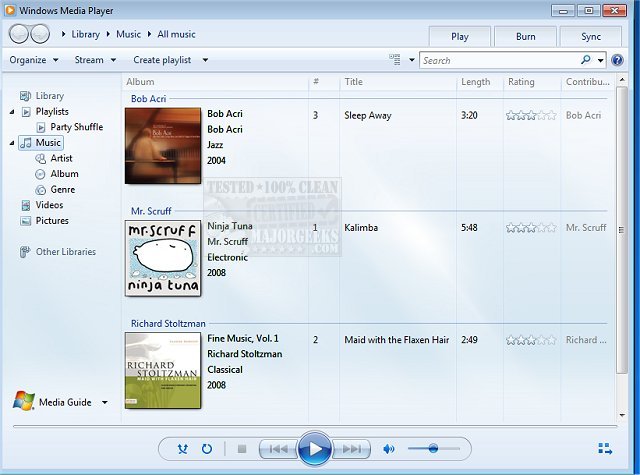Select the Kalimba track title
This screenshot has width=640, height=475.
tap(361, 228)
